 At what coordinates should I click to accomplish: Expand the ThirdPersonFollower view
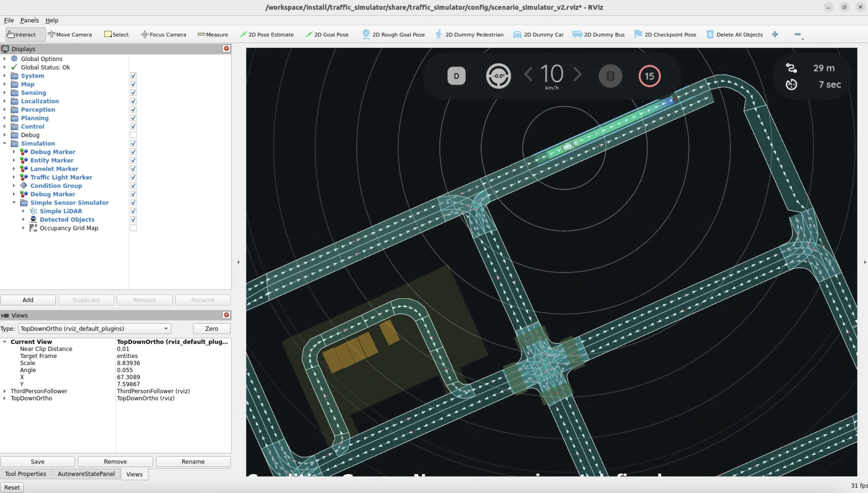pos(4,391)
